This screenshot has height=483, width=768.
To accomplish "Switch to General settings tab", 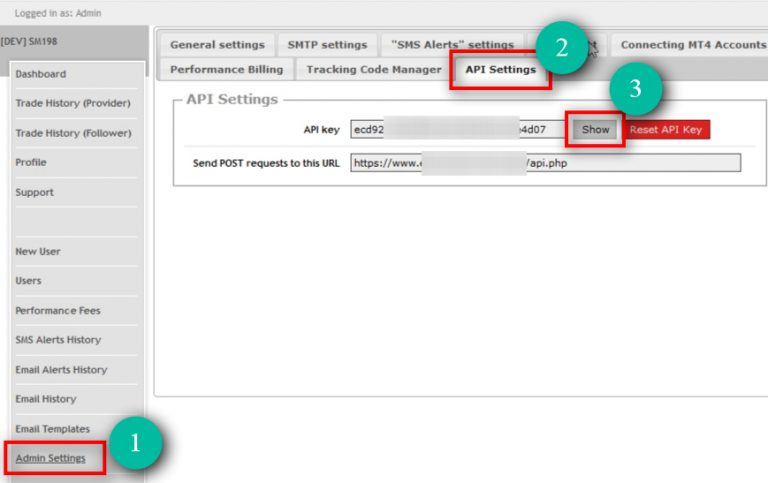I will [217, 45].
